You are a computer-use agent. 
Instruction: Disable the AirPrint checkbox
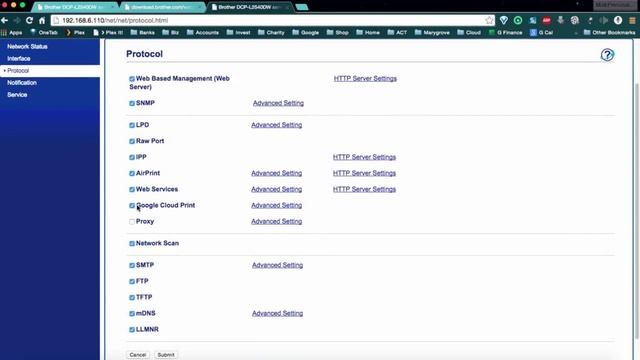click(132, 173)
